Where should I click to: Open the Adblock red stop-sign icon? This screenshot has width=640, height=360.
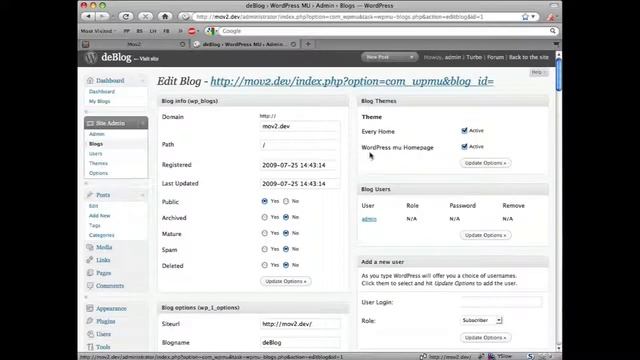point(192,31)
